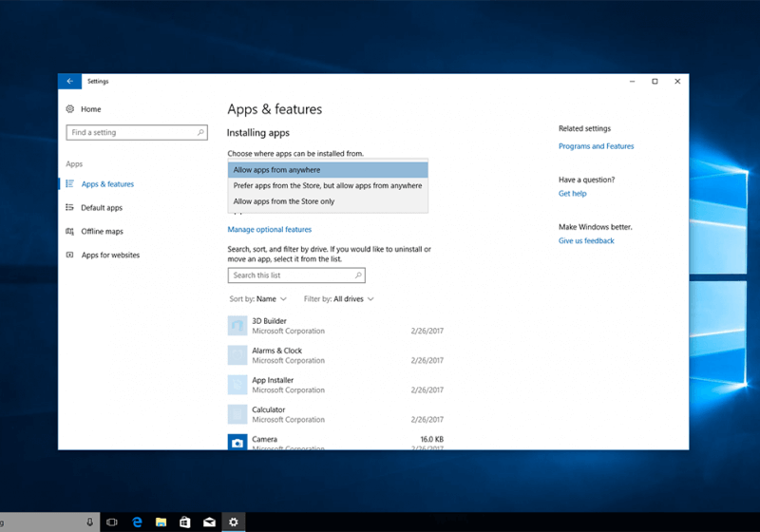Open the Filter by All drives dropdown

point(339,299)
